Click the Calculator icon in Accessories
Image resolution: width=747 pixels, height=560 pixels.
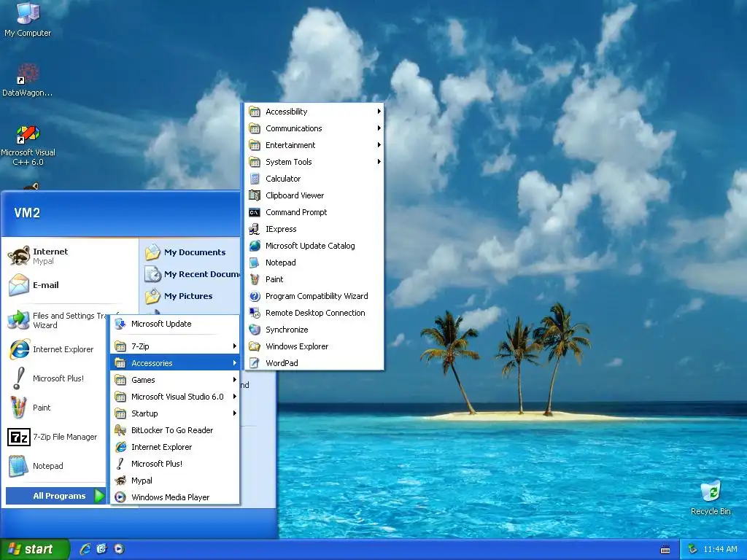click(x=255, y=179)
